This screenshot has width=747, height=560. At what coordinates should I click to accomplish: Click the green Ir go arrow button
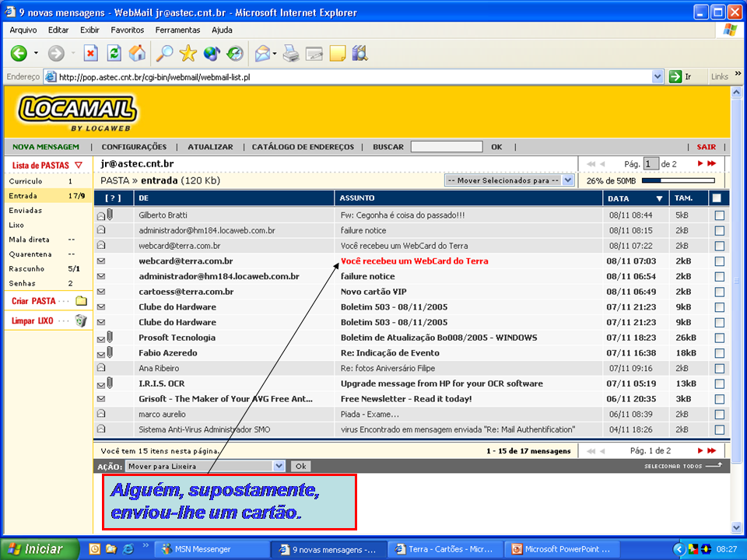pyautogui.click(x=675, y=77)
